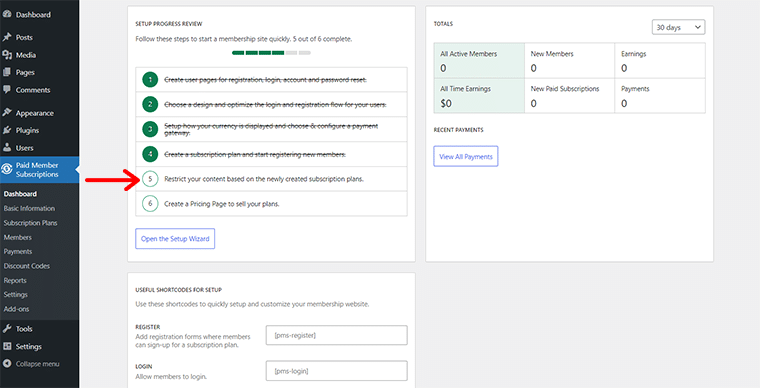Image resolution: width=760 pixels, height=388 pixels.
Task: Open the Members submenu
Action: [x=17, y=237]
